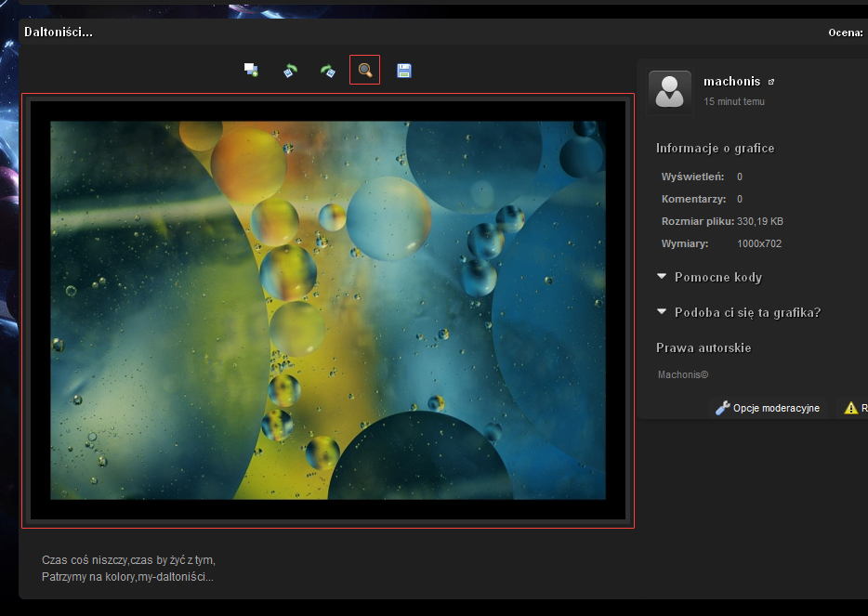Expand the Podoba ci się ta grafika section
The height and width of the screenshot is (616, 868).
[x=747, y=312]
